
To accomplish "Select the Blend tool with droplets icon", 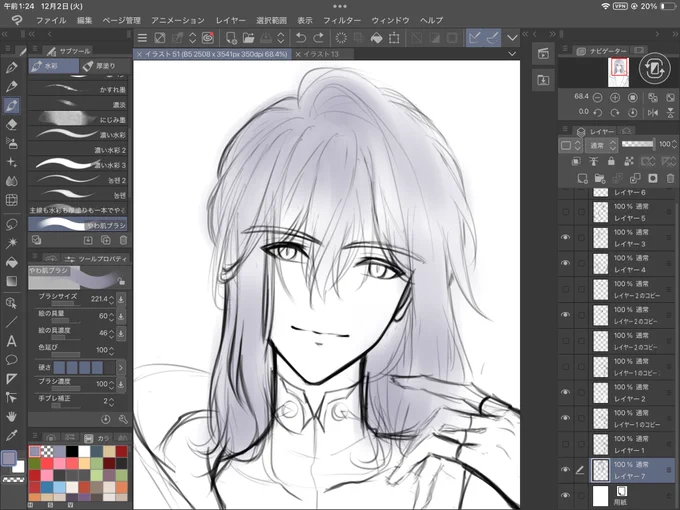I will point(12,181).
